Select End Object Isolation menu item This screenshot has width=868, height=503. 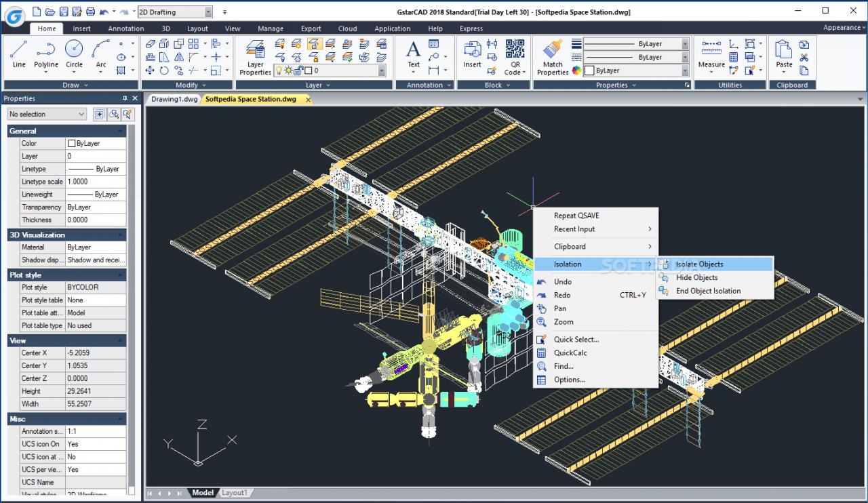pyautogui.click(x=715, y=291)
